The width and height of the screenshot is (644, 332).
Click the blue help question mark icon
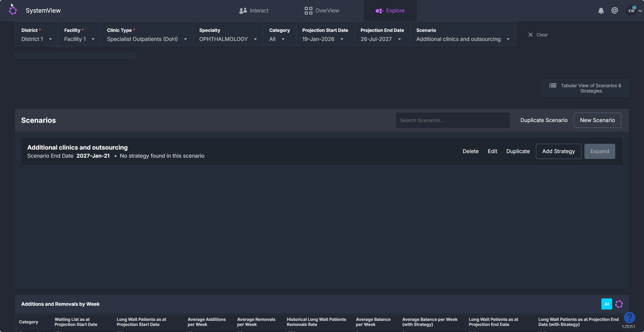click(629, 317)
